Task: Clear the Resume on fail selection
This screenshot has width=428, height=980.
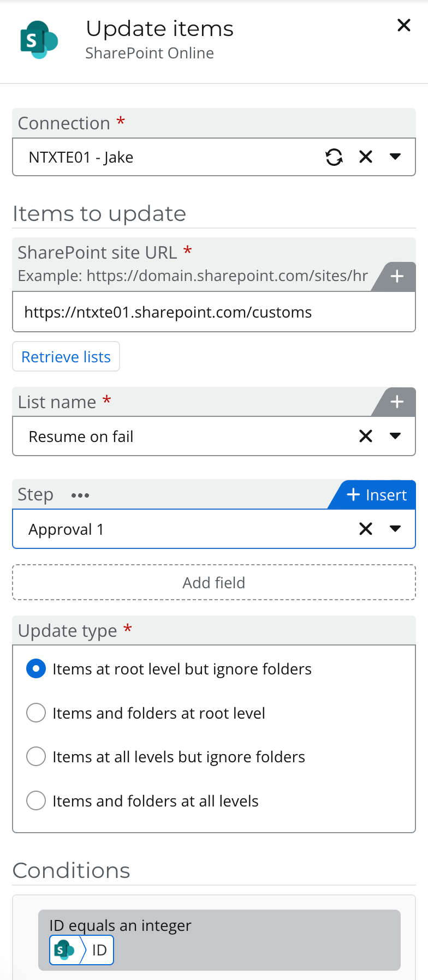Action: pos(366,436)
